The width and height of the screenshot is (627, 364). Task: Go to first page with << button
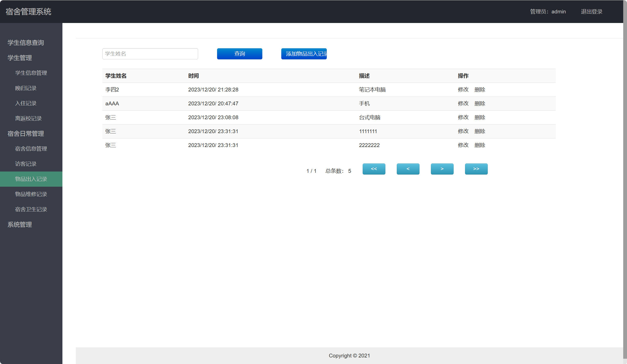(374, 169)
